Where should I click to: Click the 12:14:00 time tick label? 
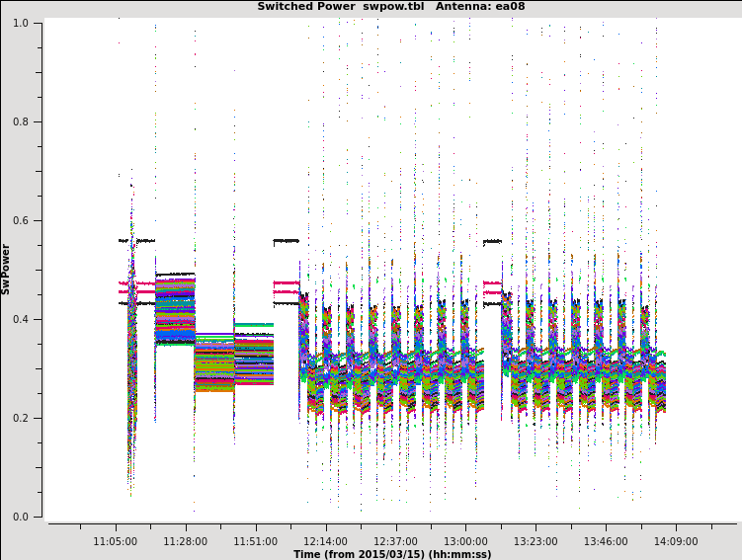click(325, 541)
